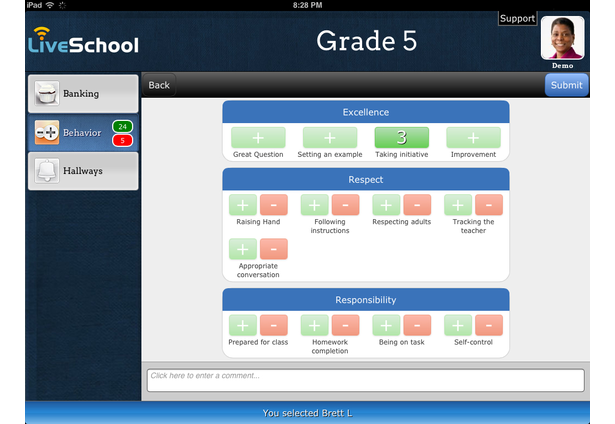Add a positive Raising Hand point
The height and width of the screenshot is (424, 615).
[243, 205]
